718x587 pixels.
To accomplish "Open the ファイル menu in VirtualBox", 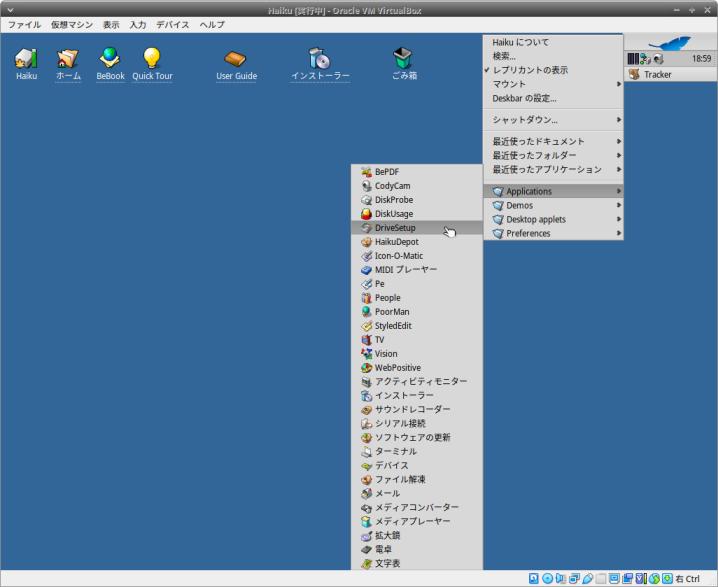I will click(24, 25).
